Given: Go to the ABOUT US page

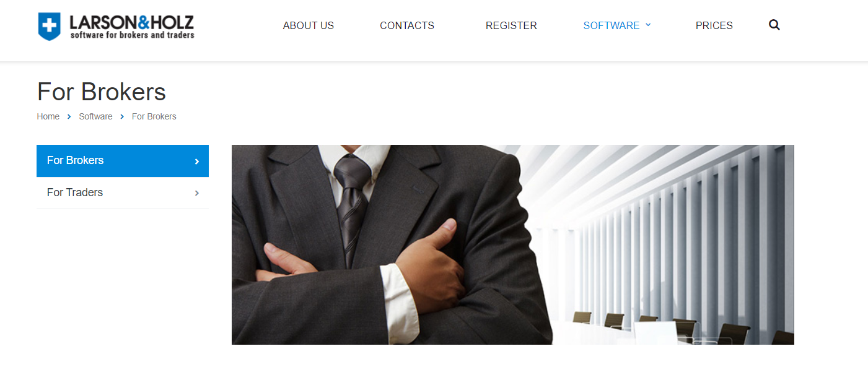Looking at the screenshot, I should [309, 25].
